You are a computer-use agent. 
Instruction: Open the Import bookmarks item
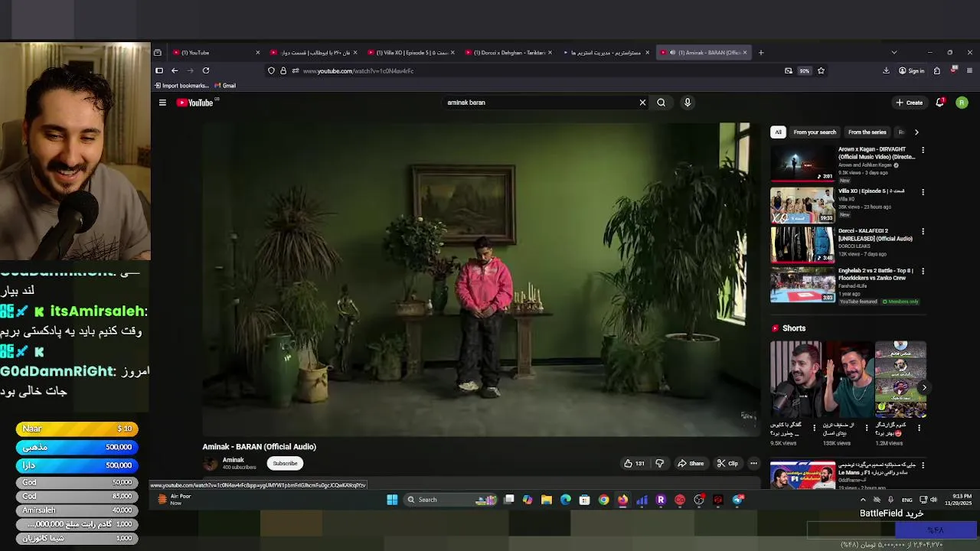click(181, 86)
